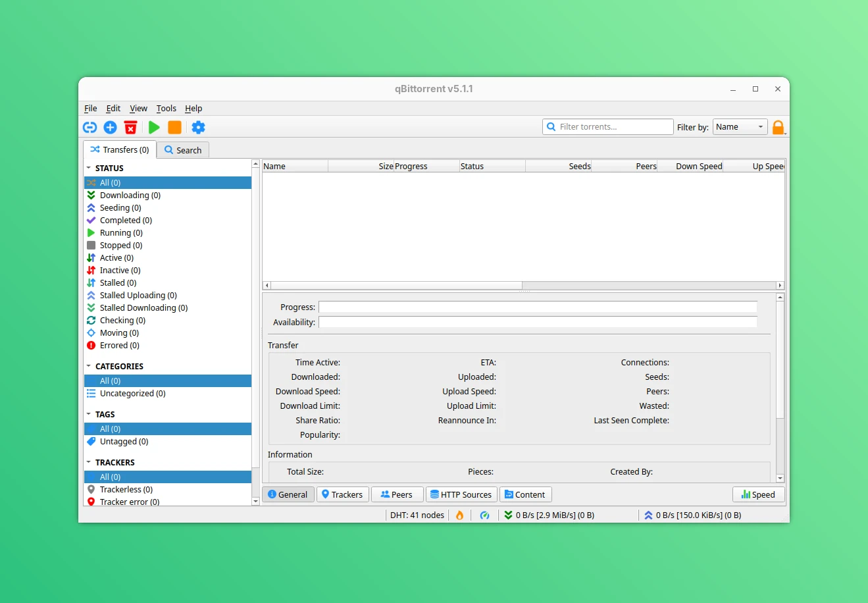This screenshot has height=603, width=868.
Task: Show the Content details tab
Action: (525, 494)
